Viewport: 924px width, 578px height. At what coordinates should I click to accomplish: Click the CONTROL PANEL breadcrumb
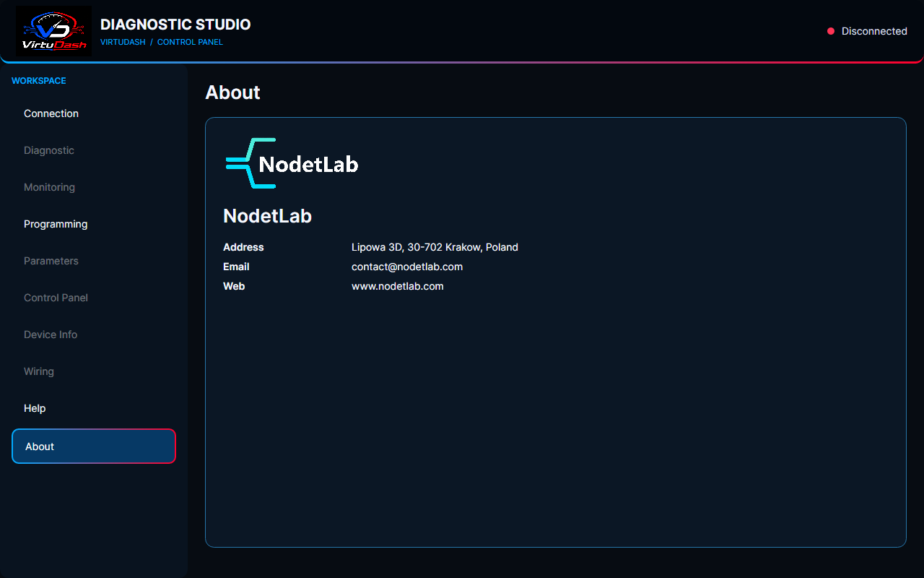coord(190,42)
